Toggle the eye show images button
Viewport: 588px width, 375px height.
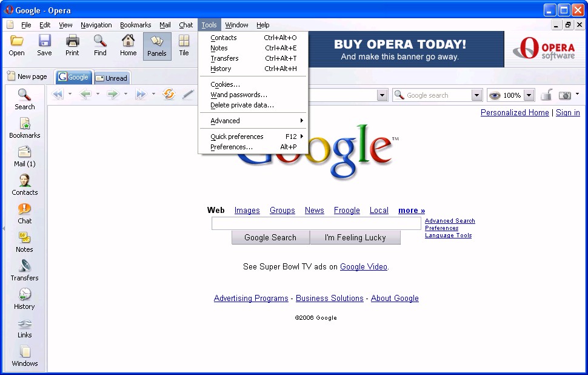click(495, 95)
